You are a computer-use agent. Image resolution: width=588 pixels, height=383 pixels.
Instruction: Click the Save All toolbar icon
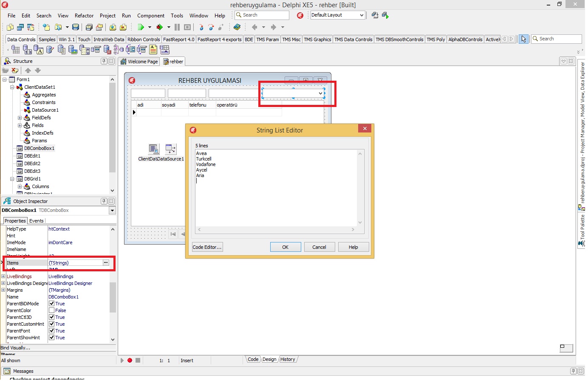coord(89,27)
